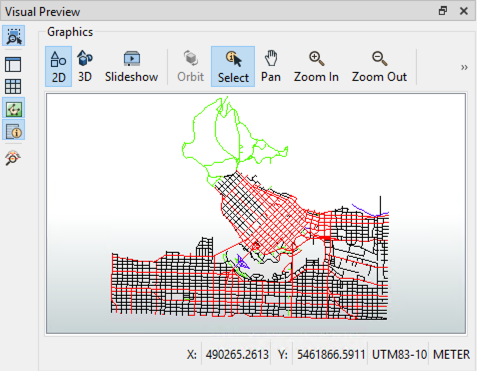Click the Zoom Out tool
The height and width of the screenshot is (371, 477).
coord(379,67)
